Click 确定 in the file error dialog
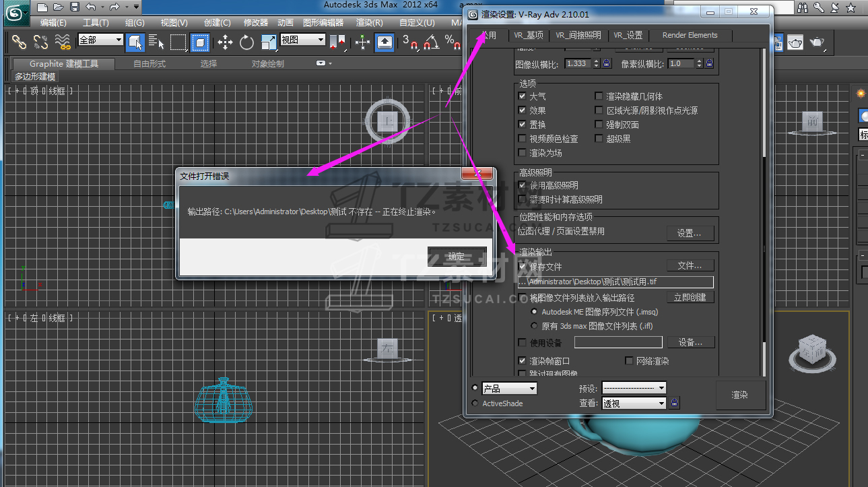Image resolution: width=868 pixels, height=487 pixels. pyautogui.click(x=456, y=256)
